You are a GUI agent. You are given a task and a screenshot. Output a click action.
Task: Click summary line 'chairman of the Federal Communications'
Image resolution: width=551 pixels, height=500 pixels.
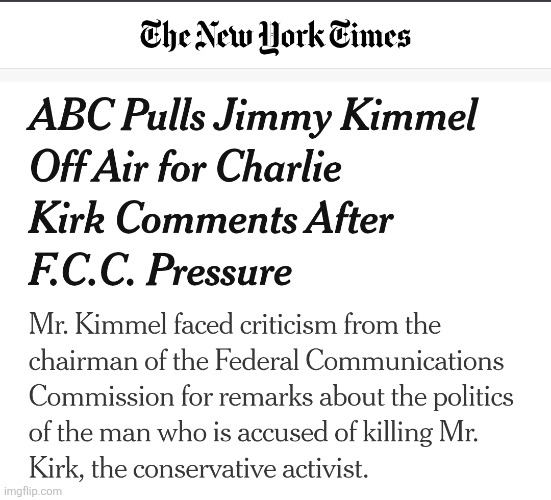pos(266,361)
